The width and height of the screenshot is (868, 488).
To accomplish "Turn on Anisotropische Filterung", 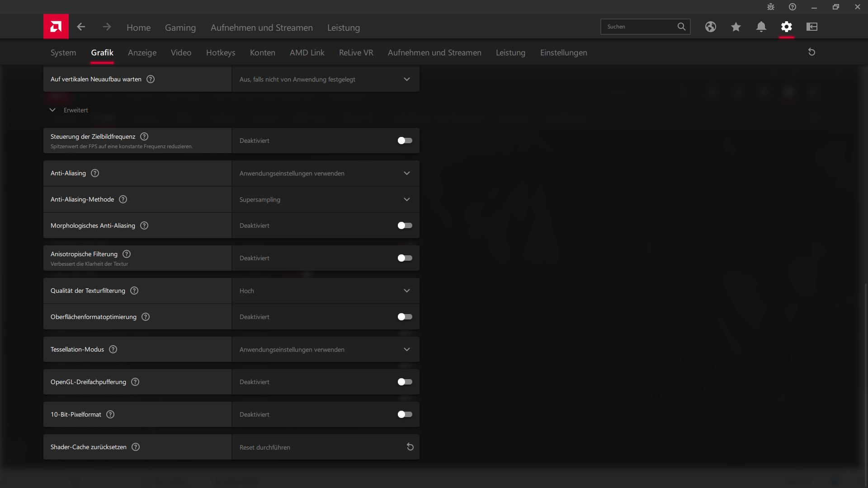I will (405, 258).
